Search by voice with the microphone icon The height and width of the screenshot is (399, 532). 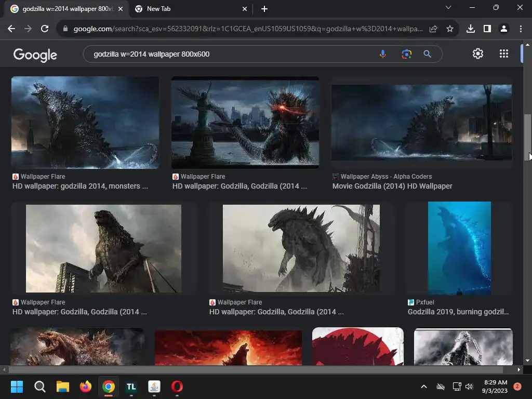[x=383, y=54]
